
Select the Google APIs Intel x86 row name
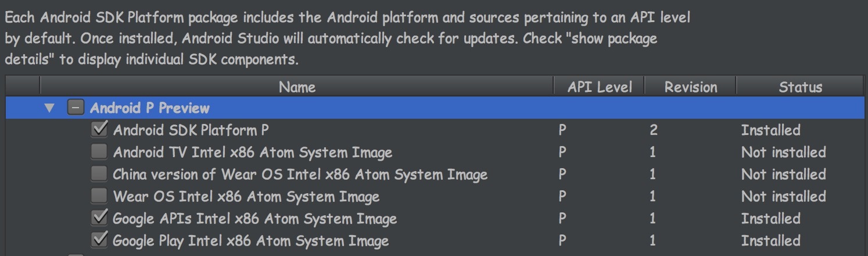click(x=254, y=219)
